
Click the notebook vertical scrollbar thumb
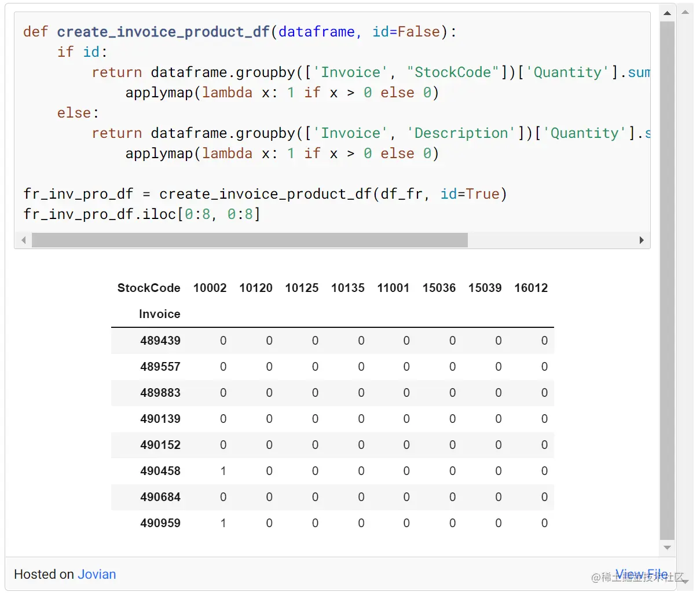[667, 280]
